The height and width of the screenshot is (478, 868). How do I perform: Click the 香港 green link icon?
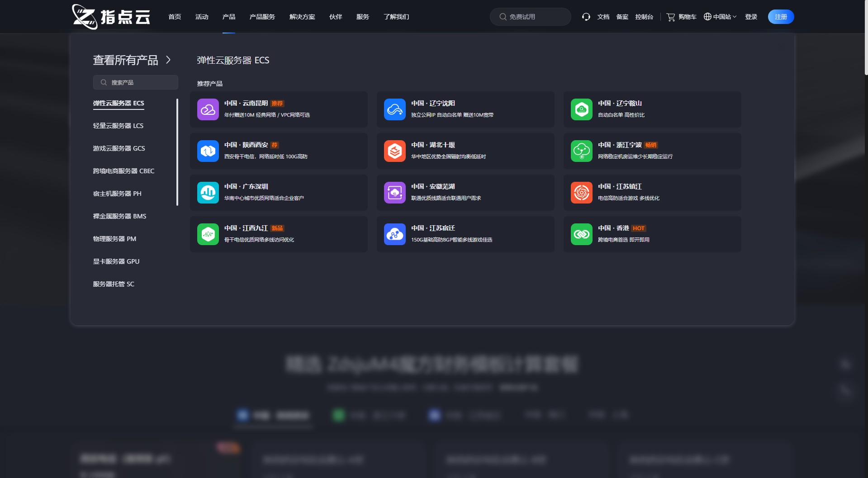(582, 234)
